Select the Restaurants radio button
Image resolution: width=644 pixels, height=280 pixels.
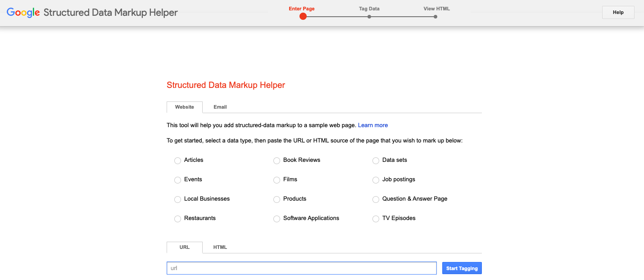click(x=177, y=219)
